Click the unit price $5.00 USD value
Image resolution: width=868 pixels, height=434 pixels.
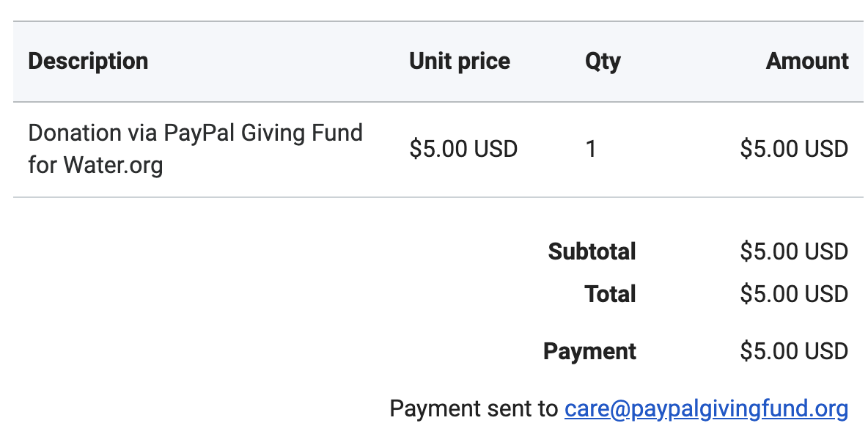(x=463, y=149)
